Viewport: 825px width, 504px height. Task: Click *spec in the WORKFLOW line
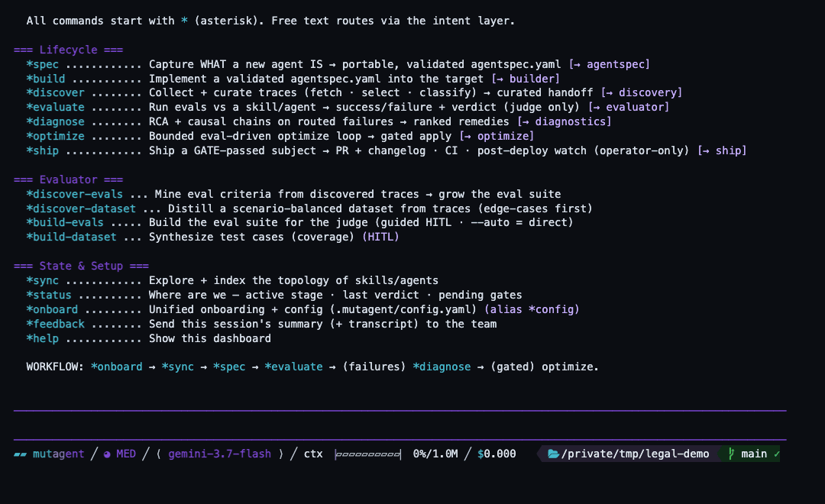pyautogui.click(x=229, y=367)
